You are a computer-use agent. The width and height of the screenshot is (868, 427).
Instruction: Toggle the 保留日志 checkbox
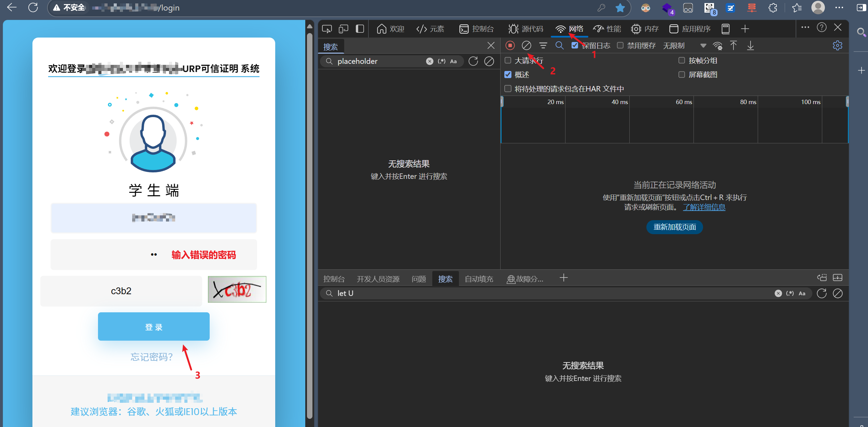pyautogui.click(x=575, y=45)
